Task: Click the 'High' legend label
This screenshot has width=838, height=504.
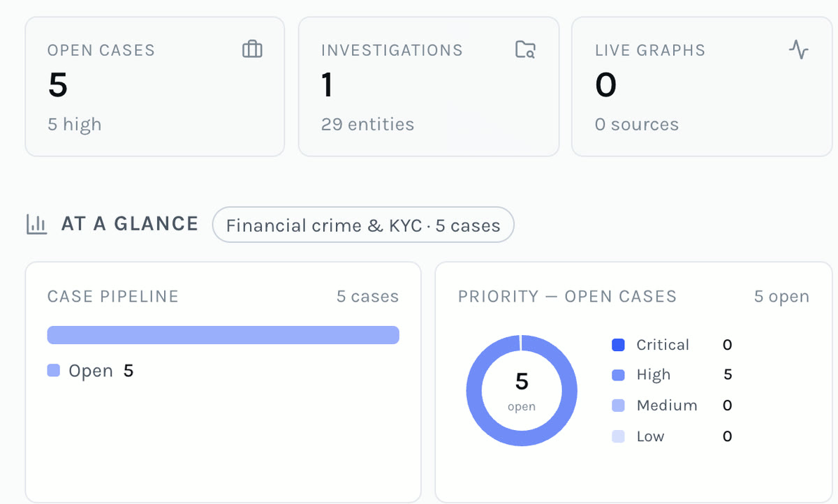Action: [x=654, y=375]
